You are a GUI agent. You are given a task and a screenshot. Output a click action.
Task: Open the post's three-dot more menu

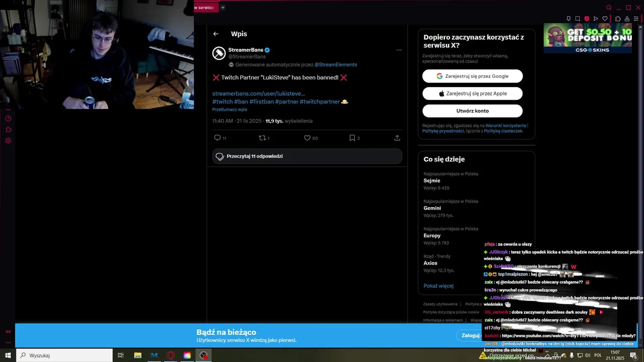click(x=398, y=50)
